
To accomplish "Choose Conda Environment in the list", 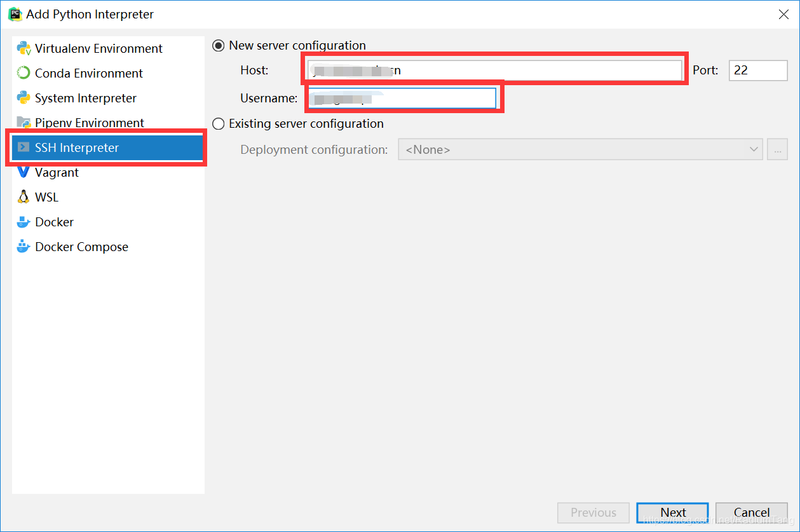I will [108, 73].
